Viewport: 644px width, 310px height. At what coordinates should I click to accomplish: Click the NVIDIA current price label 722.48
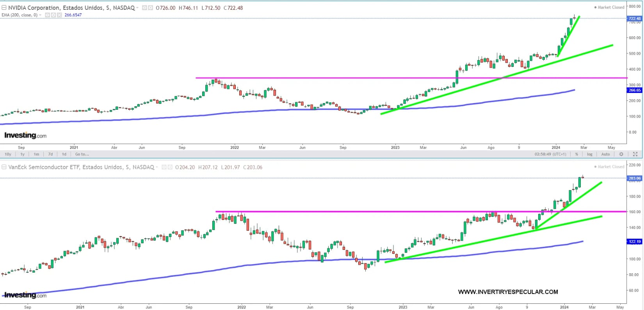(634, 18)
